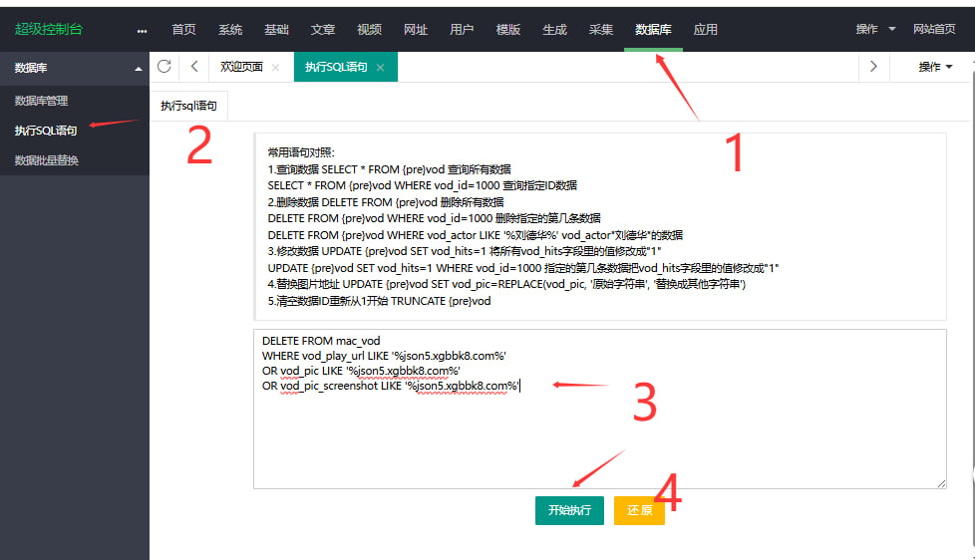Click the '4.替换图片地址 UPDATE' example line
975x560 pixels.
pos(506,284)
